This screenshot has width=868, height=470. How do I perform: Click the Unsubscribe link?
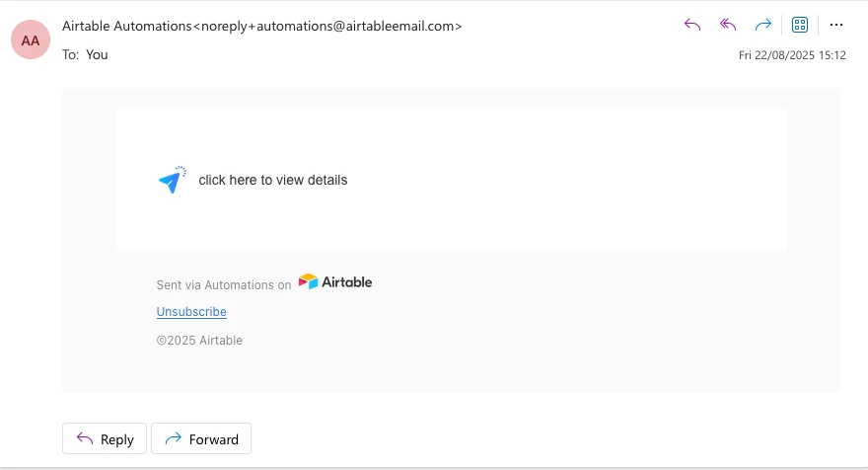click(191, 311)
